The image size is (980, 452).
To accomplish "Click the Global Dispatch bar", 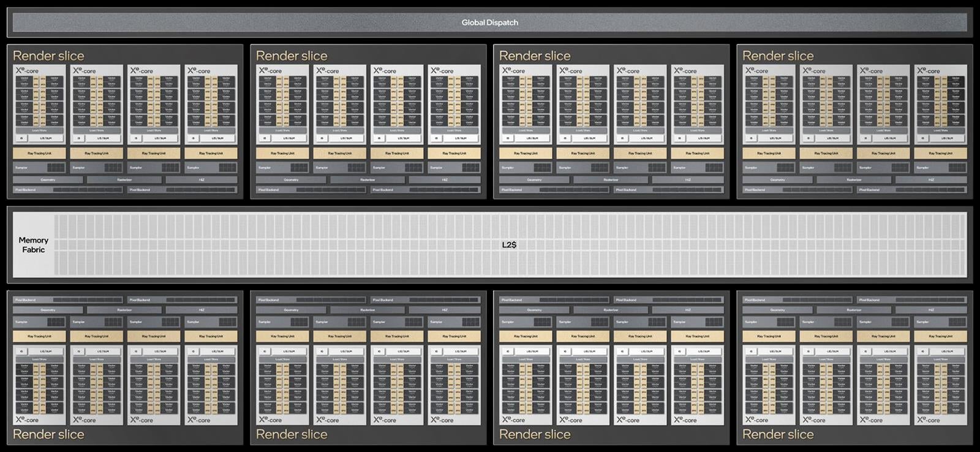I will [489, 23].
